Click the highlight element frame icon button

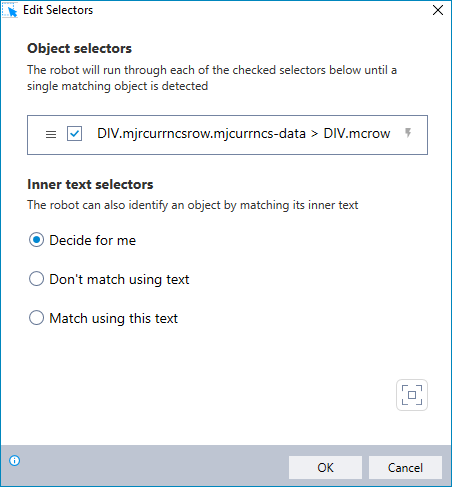pos(412,395)
